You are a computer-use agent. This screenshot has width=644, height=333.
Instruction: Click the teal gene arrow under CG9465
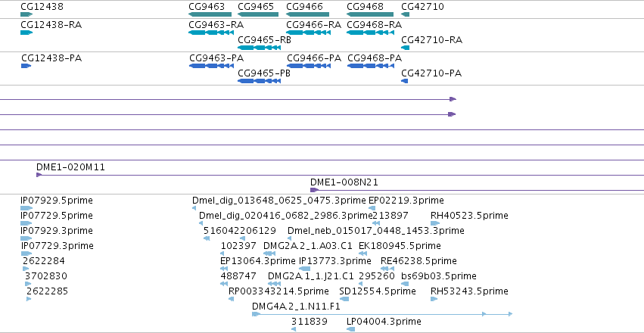tap(258, 14)
